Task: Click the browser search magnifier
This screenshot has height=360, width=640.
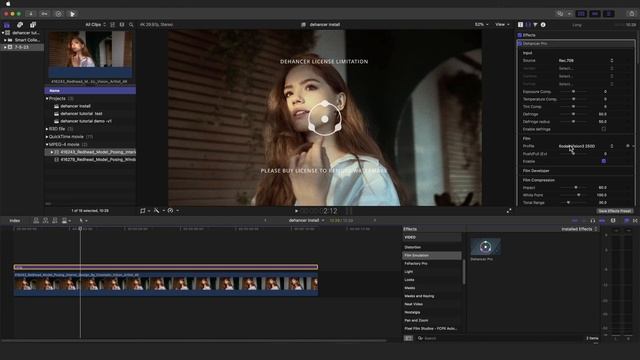Action: 131,25
